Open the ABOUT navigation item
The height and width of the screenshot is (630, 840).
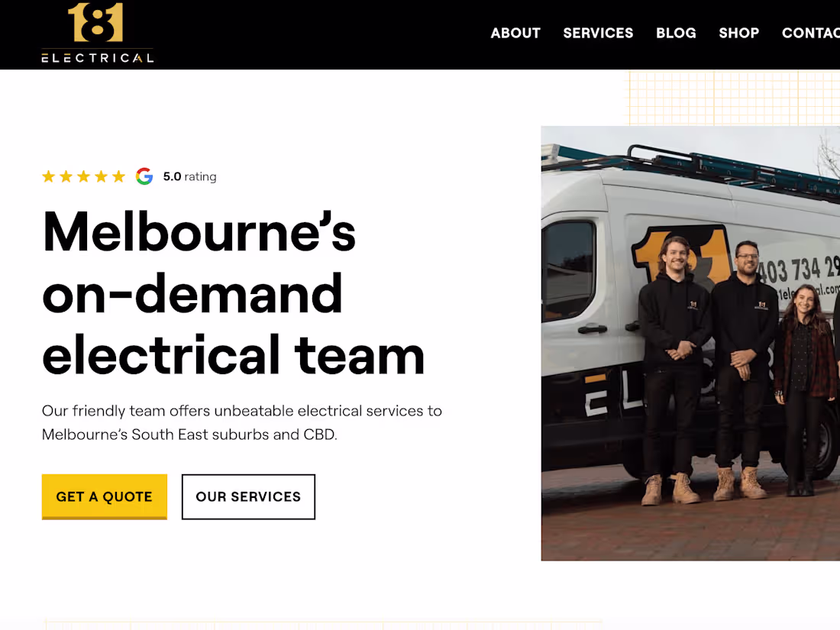[x=515, y=33]
